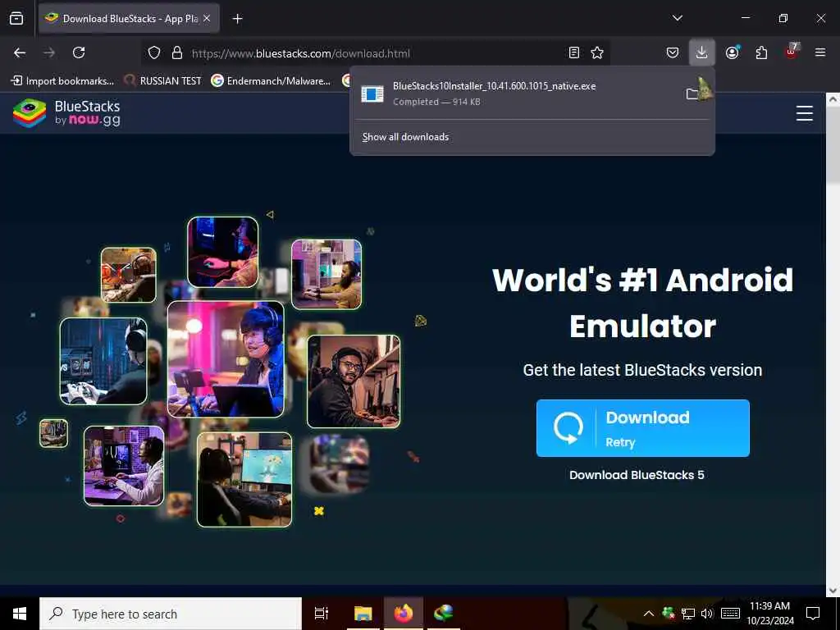This screenshot has height=630, width=840.
Task: Open the tracking protection shield icon
Action: click(x=154, y=53)
